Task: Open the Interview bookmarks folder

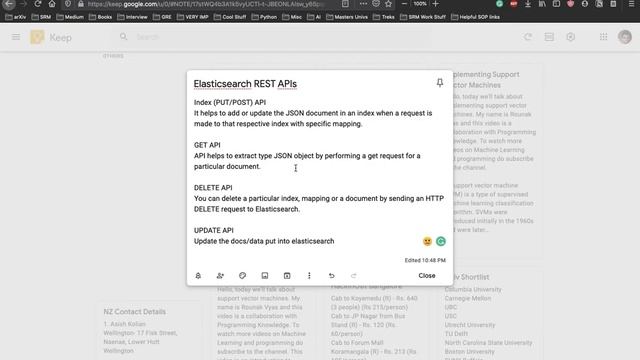Action: point(132,17)
